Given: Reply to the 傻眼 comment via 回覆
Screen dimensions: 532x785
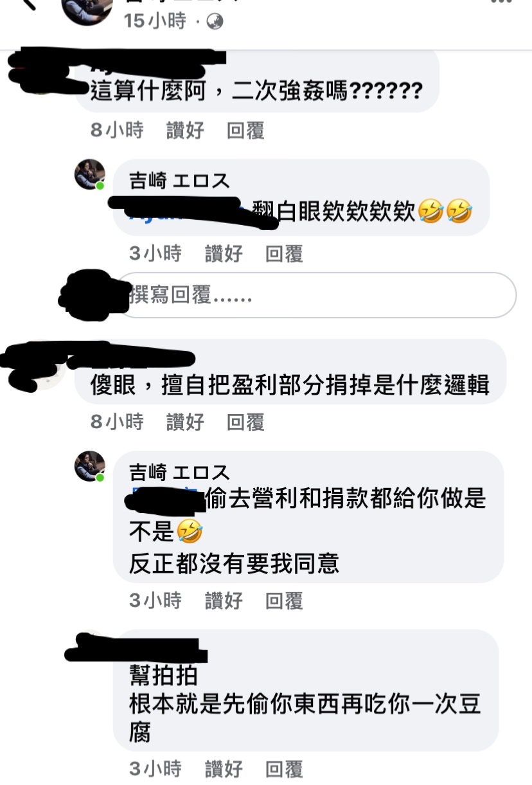Looking at the screenshot, I should pos(245,422).
